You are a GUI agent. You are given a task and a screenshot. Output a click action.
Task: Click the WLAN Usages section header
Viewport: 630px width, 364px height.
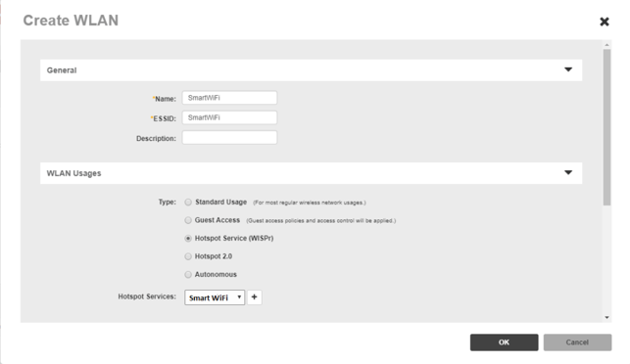(x=311, y=173)
